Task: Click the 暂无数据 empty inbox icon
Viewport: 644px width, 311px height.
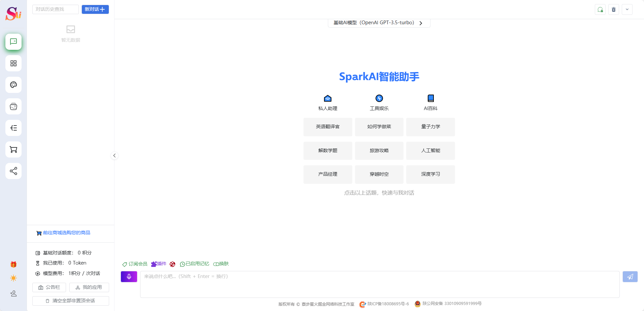Action: [x=71, y=29]
